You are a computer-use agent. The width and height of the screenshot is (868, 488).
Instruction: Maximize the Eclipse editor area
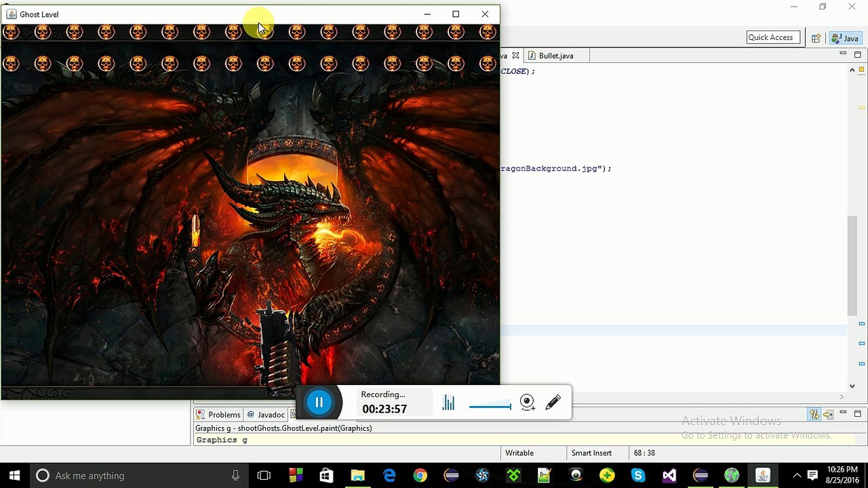857,54
